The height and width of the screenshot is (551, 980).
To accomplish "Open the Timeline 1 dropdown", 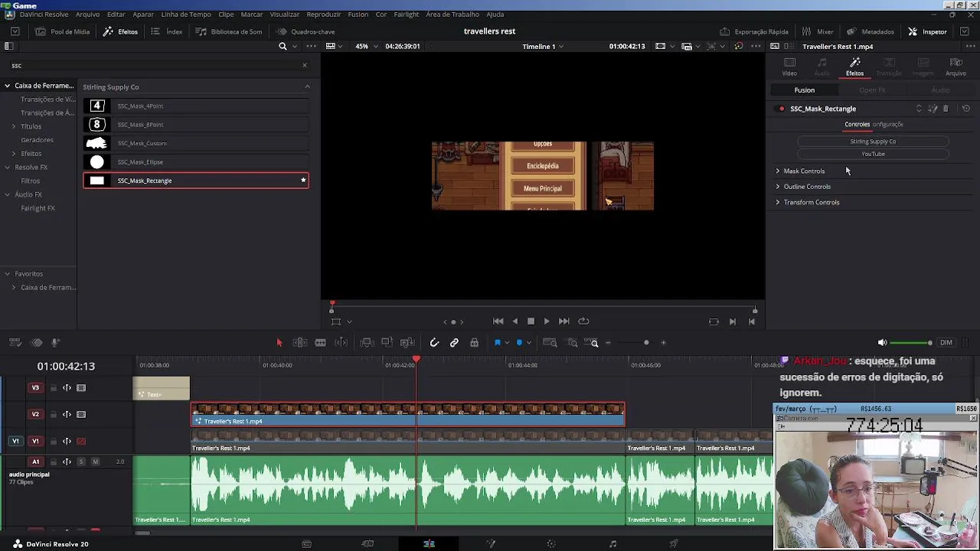I will [x=543, y=47].
